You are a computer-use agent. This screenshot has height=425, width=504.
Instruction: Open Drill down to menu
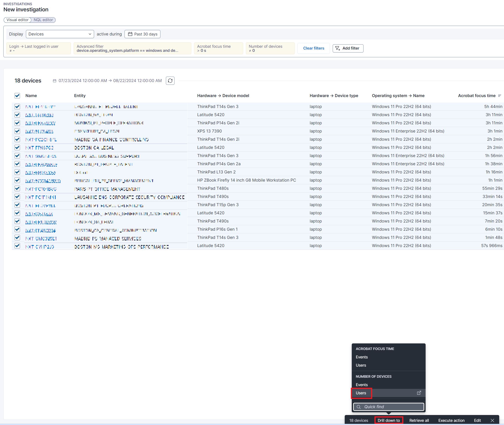pyautogui.click(x=388, y=420)
